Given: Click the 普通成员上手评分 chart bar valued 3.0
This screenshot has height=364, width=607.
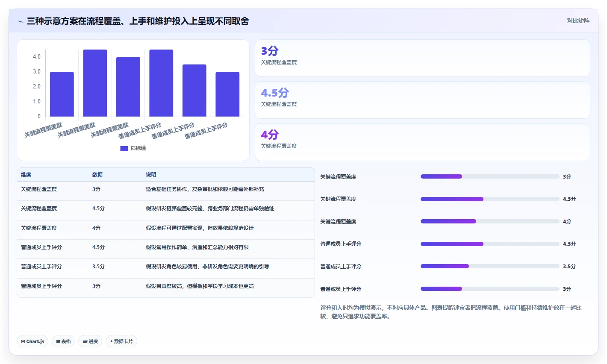Looking at the screenshot, I should coord(227,94).
